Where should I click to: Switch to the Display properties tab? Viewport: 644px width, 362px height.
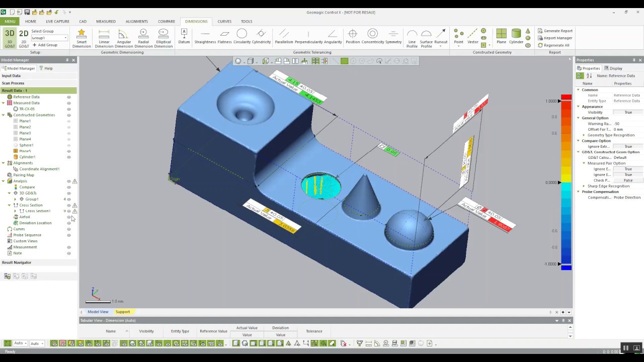(613, 68)
